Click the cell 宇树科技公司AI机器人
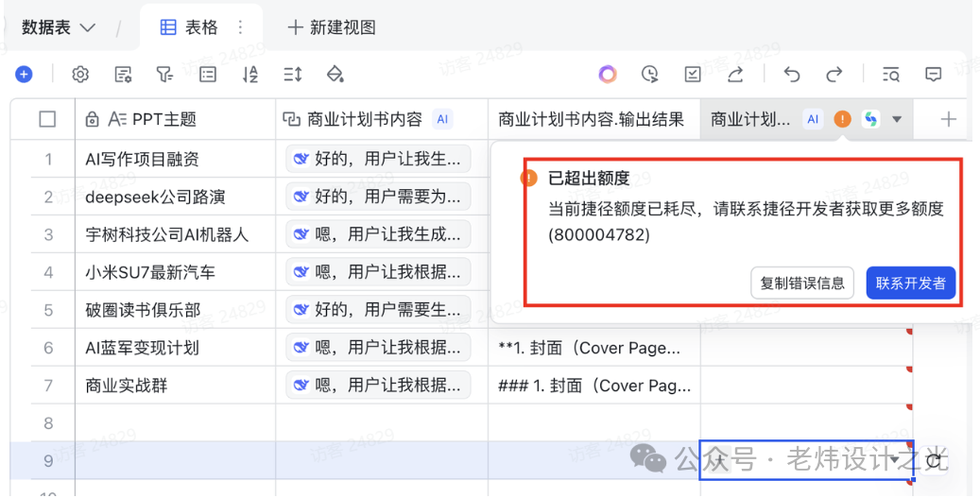Viewport: 980px width, 498px height. coord(175,234)
